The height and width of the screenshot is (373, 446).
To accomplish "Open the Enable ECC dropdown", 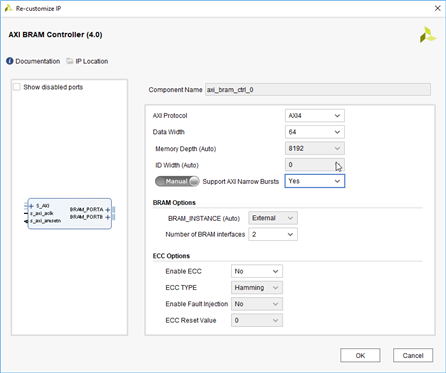I will (257, 271).
